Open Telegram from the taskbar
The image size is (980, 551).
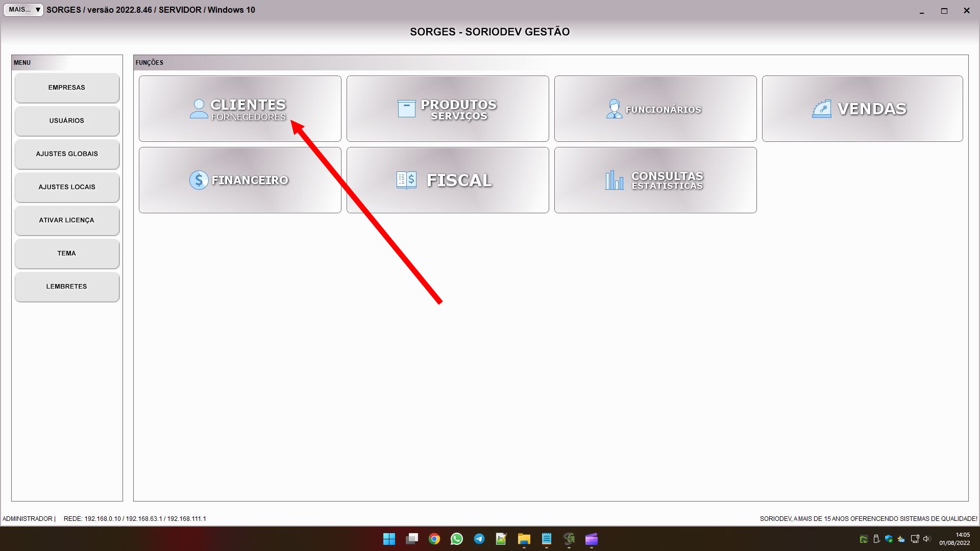tap(479, 539)
